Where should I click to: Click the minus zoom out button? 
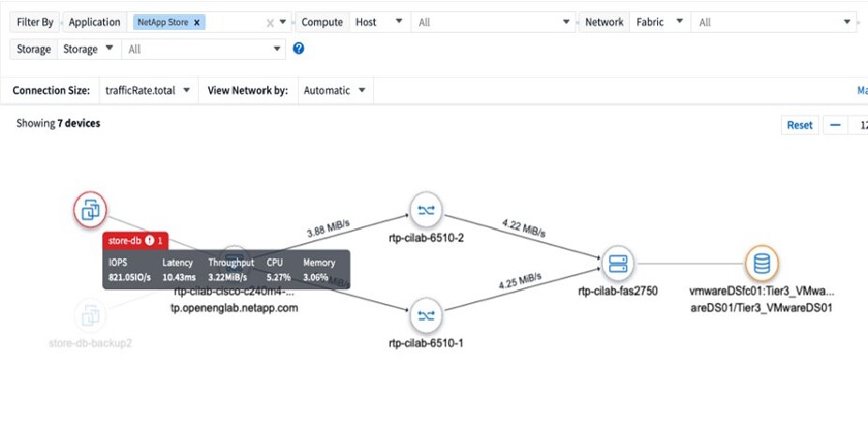[835, 125]
